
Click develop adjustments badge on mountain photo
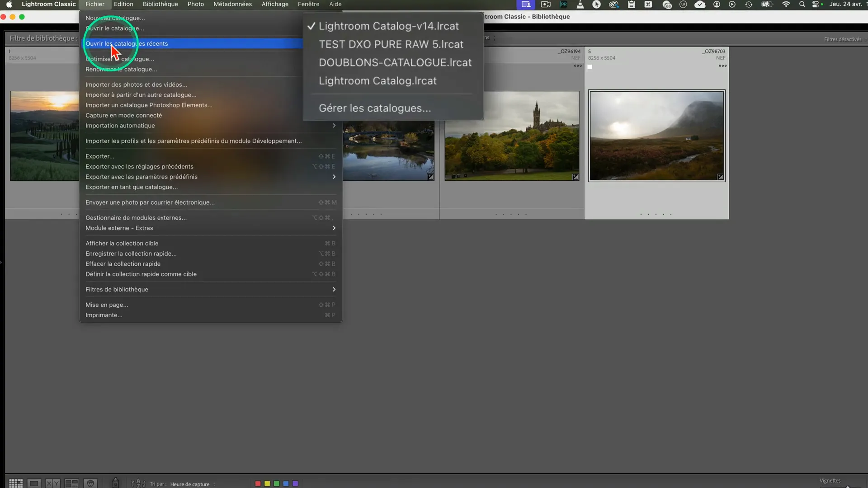click(720, 177)
